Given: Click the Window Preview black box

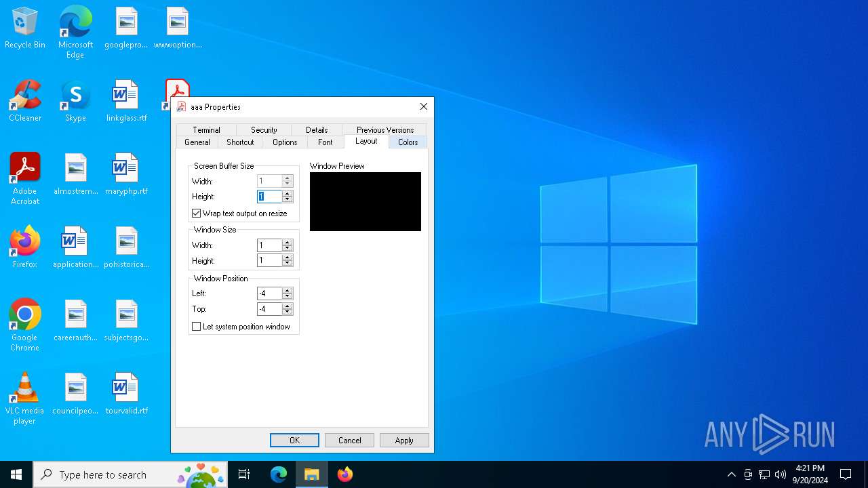Looking at the screenshot, I should [366, 201].
